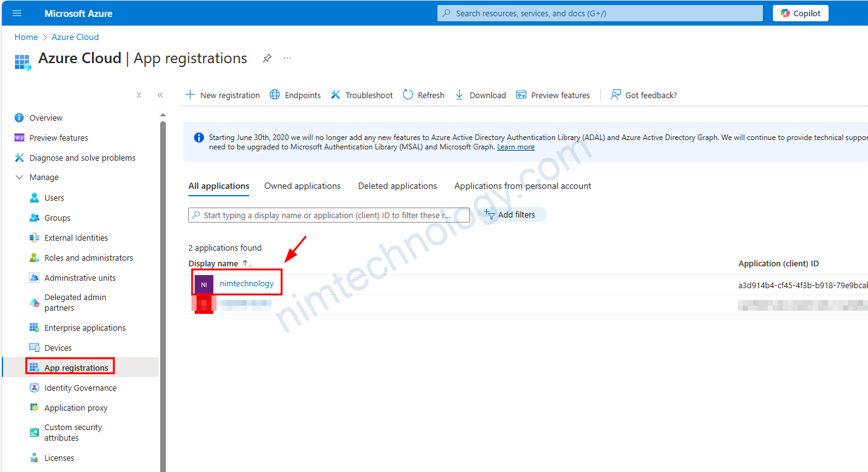Click the display name filter search field

(x=329, y=215)
